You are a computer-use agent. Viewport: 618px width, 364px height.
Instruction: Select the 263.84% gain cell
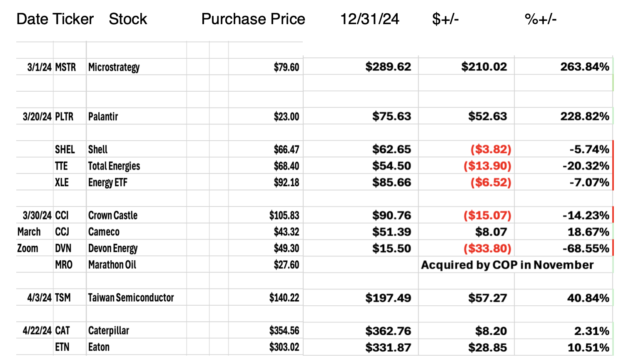coord(584,67)
